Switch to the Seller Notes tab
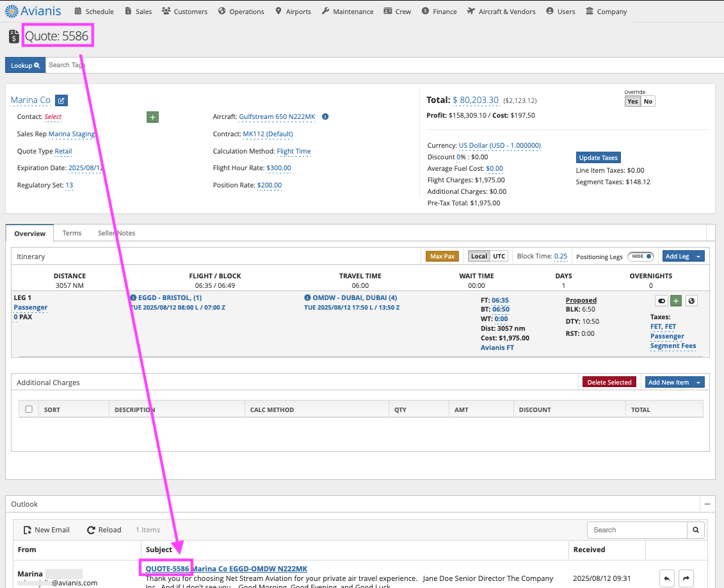 click(x=117, y=233)
